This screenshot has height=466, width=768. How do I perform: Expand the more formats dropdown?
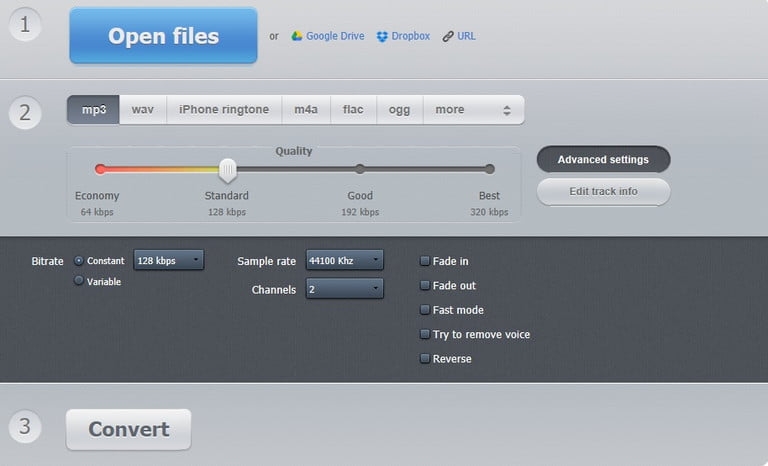pos(473,110)
